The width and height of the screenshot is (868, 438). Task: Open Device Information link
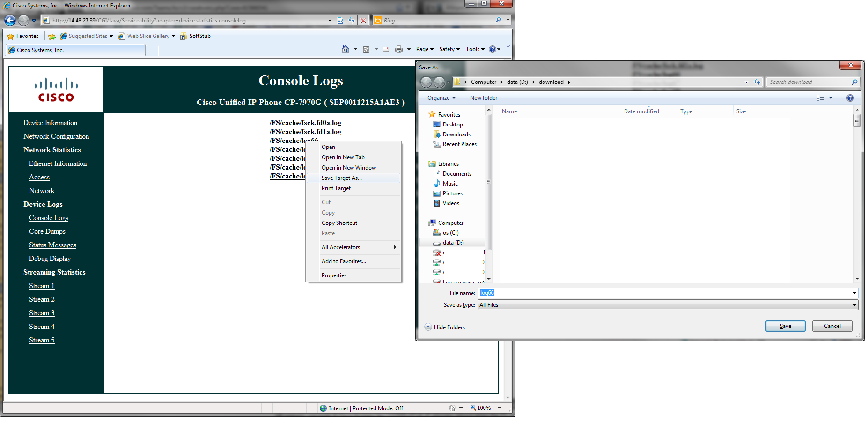pyautogui.click(x=50, y=123)
